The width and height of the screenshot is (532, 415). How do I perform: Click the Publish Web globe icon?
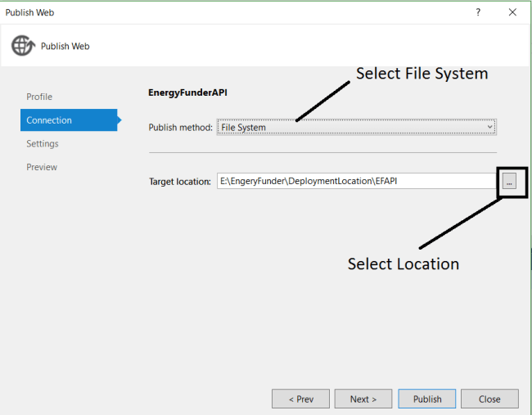pos(23,46)
